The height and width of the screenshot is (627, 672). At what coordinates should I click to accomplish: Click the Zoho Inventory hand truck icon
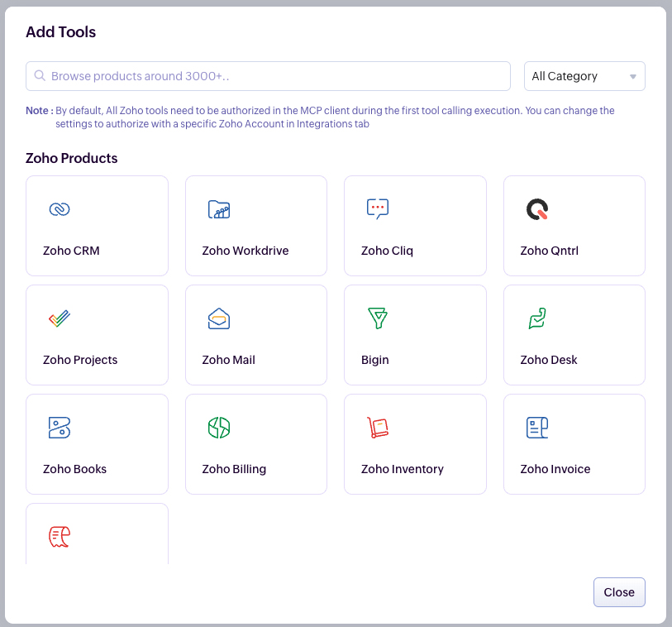[378, 428]
